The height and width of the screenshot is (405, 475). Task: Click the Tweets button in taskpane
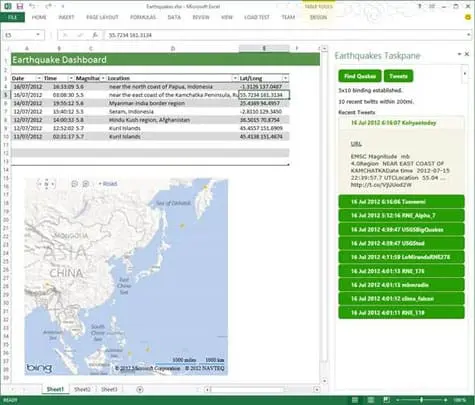point(398,76)
